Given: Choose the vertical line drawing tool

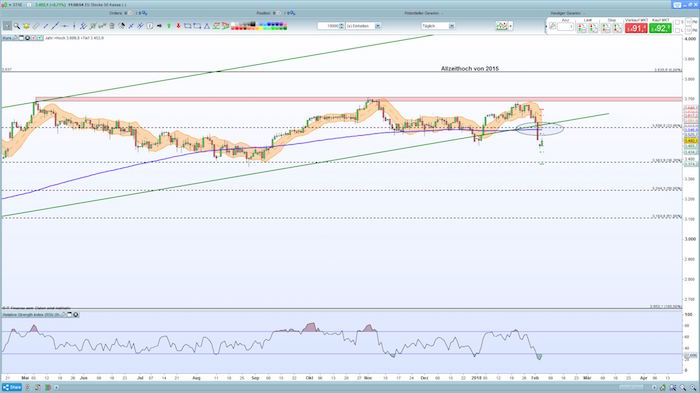Looking at the screenshot, I should [x=74, y=26].
